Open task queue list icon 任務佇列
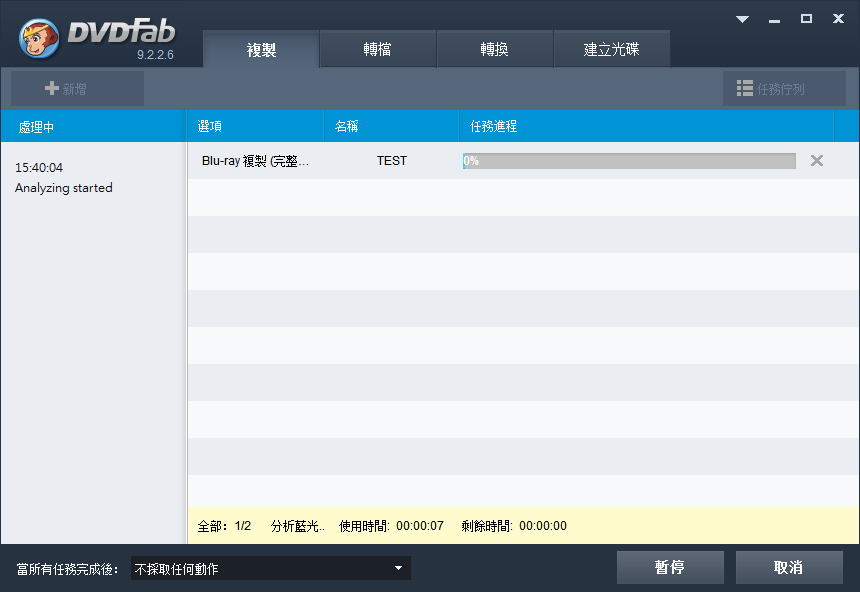The width and height of the screenshot is (860, 592). click(745, 89)
